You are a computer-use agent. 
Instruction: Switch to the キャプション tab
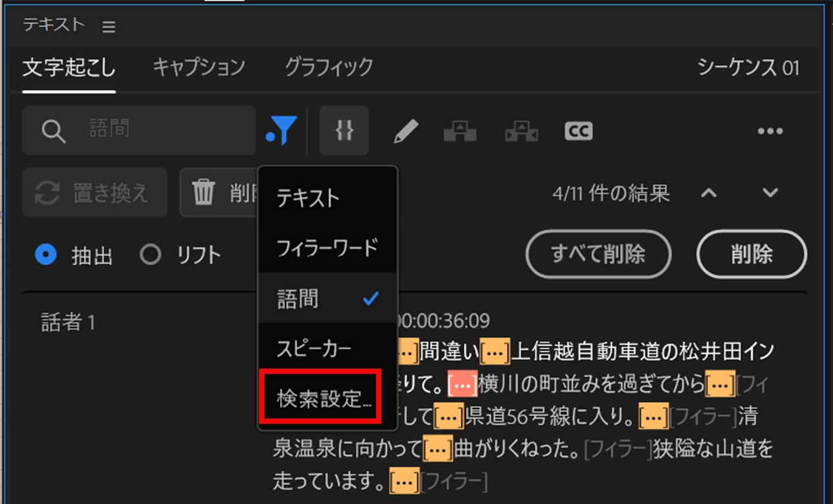pyautogui.click(x=199, y=67)
